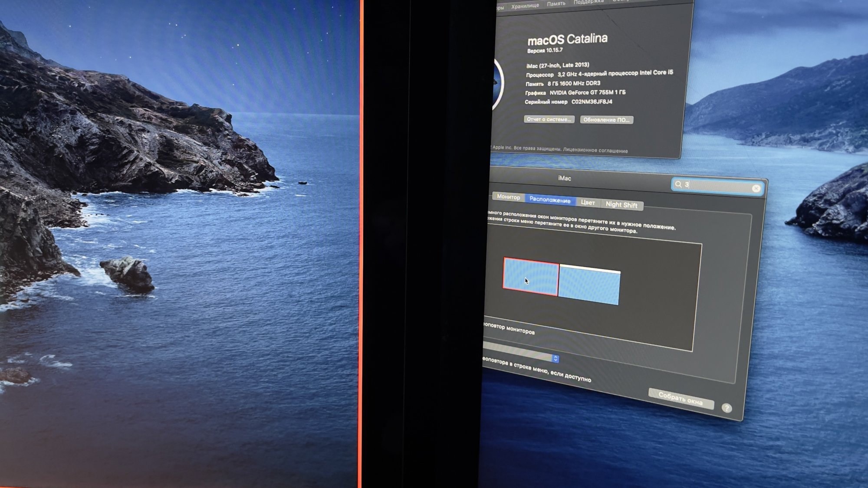The width and height of the screenshot is (868, 488).
Task: Open the Поддержка tab
Action: point(589,2)
